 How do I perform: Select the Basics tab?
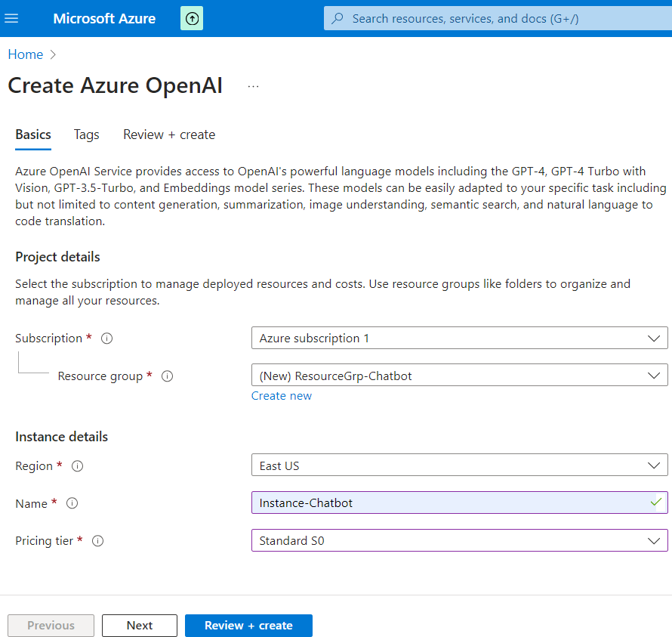(x=32, y=135)
